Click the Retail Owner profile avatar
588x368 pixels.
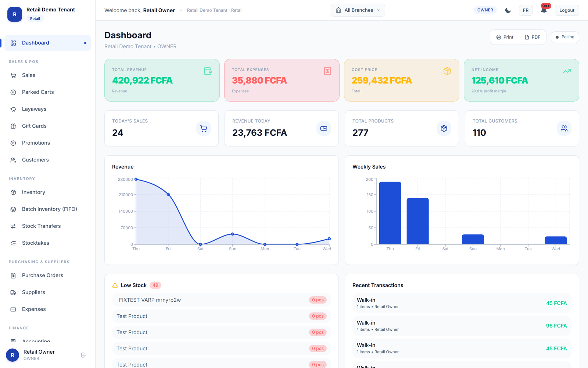coord(12,355)
